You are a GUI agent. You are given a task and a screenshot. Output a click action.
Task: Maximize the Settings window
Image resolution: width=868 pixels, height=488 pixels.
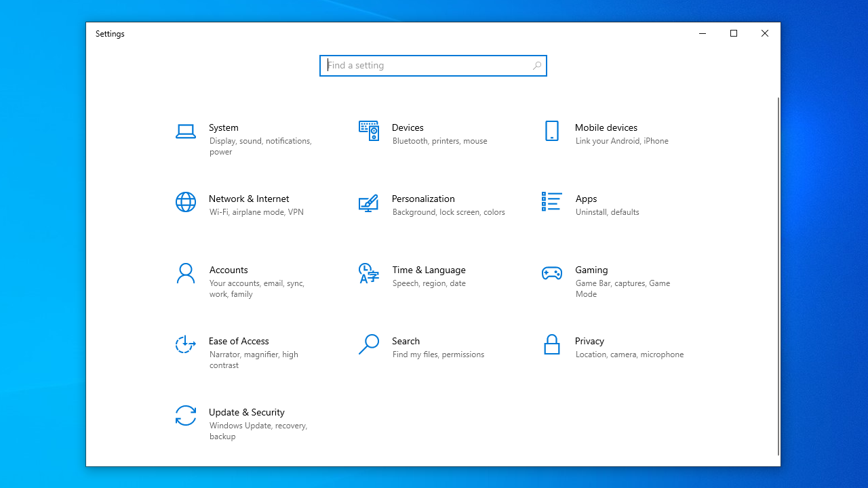tap(733, 34)
